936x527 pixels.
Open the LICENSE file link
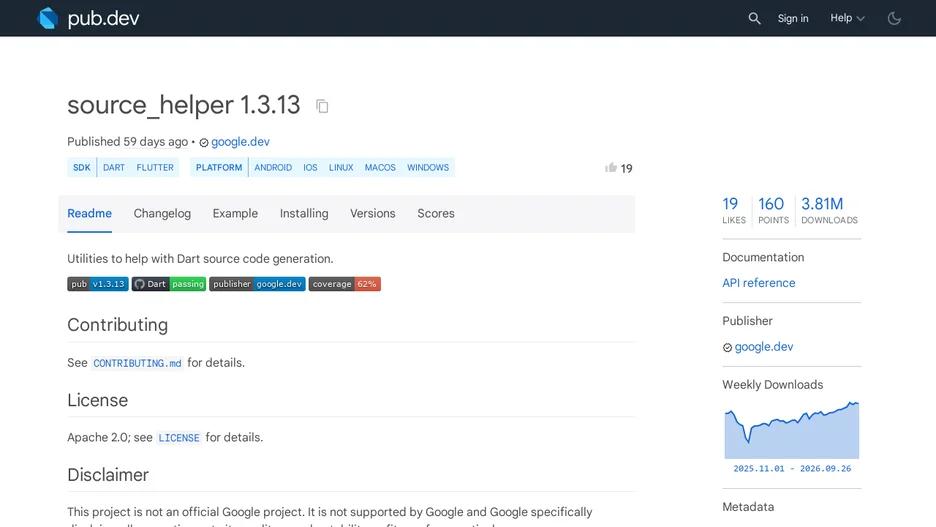[x=179, y=437]
